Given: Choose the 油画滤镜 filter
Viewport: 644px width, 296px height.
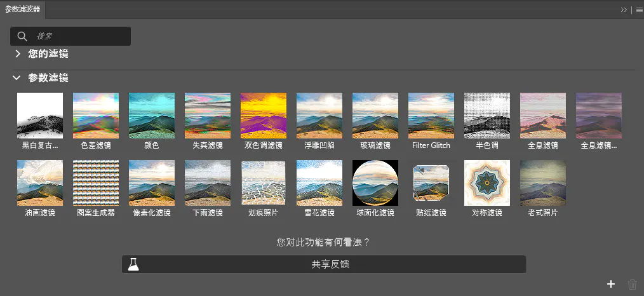Looking at the screenshot, I should (40, 183).
